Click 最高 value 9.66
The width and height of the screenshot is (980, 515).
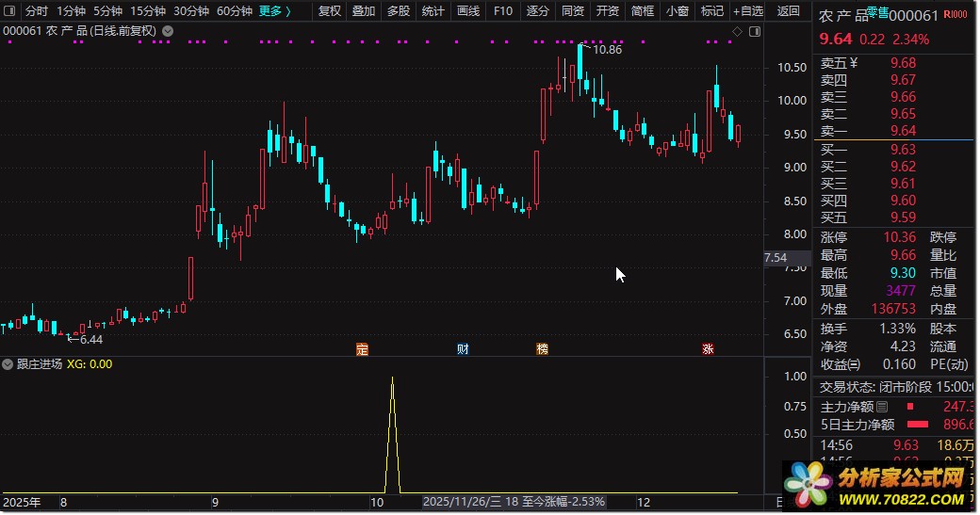click(x=903, y=255)
